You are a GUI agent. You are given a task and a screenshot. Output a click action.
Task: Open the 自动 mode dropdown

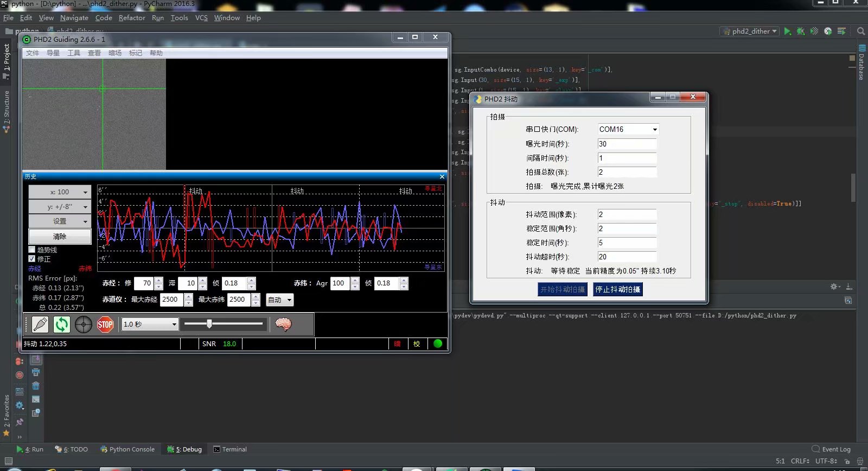point(280,300)
